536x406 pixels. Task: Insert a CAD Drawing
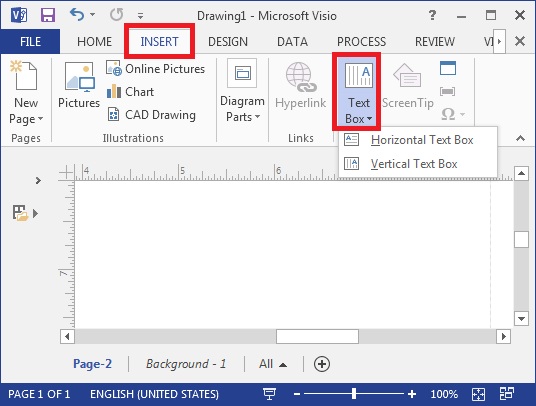point(151,115)
